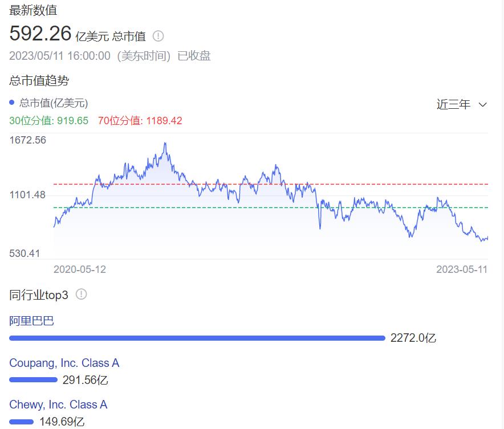This screenshot has width=504, height=429.
Task: Click info icon next to 同行业top3
Action: coord(81,295)
